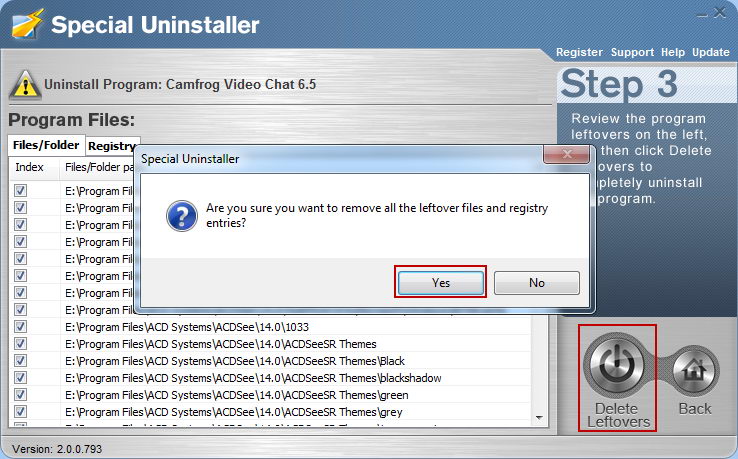Toggle checkbox for ACDSeeSR Themes\green

pos(20,395)
